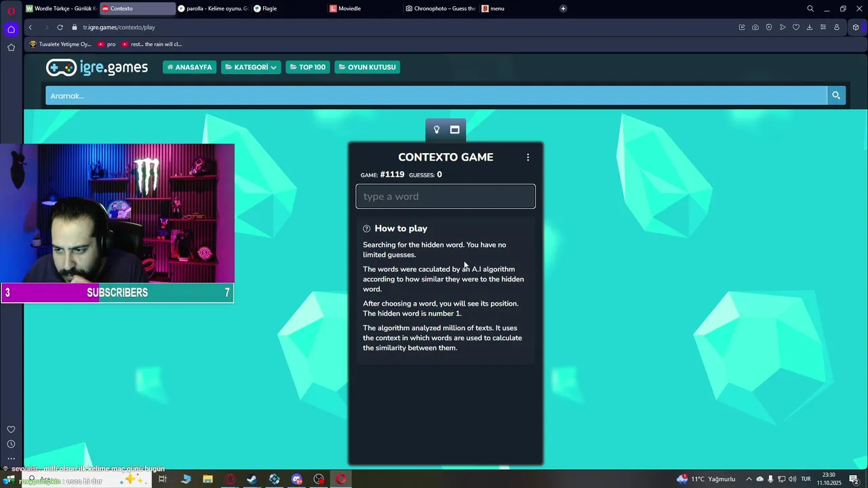
Task: Switch to the Moviedle tab
Action: [x=366, y=9]
